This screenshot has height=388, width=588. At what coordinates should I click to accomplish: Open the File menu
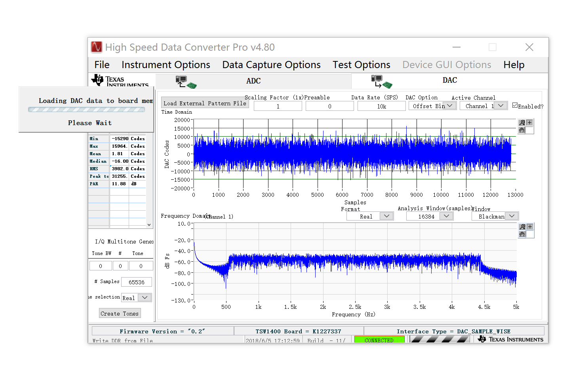tap(102, 65)
